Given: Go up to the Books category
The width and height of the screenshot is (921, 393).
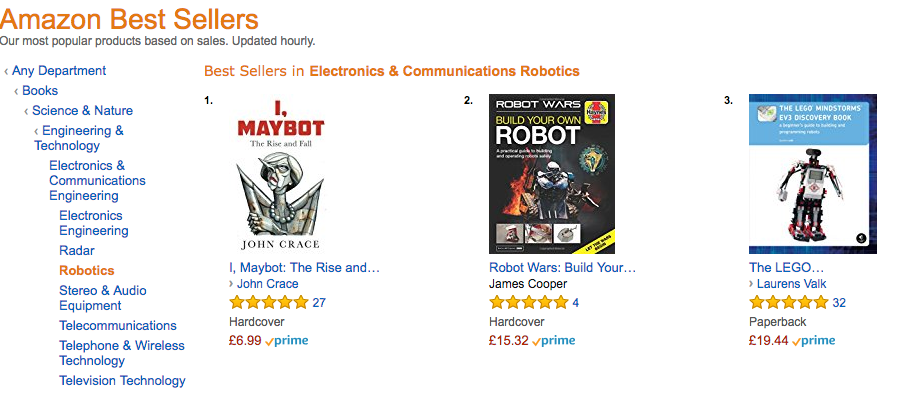Looking at the screenshot, I should [x=40, y=91].
